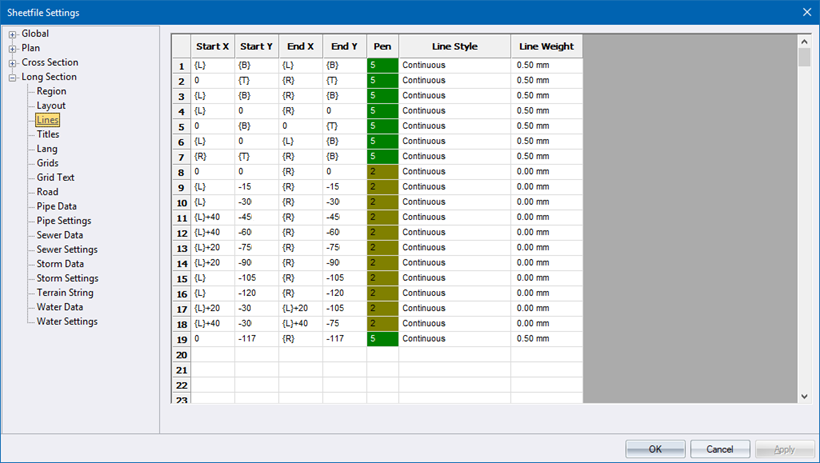Select Pipe Settings in tree
Screen dimensions: 820x463
(64, 221)
